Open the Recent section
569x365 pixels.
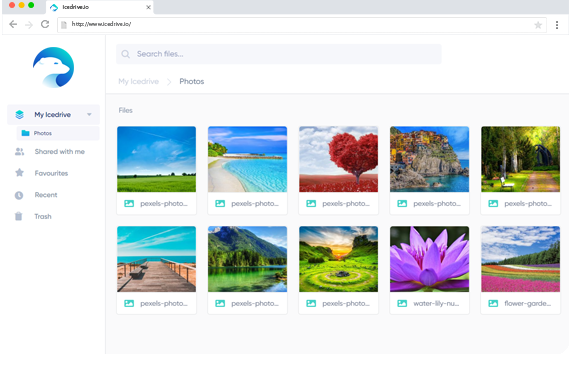(46, 195)
